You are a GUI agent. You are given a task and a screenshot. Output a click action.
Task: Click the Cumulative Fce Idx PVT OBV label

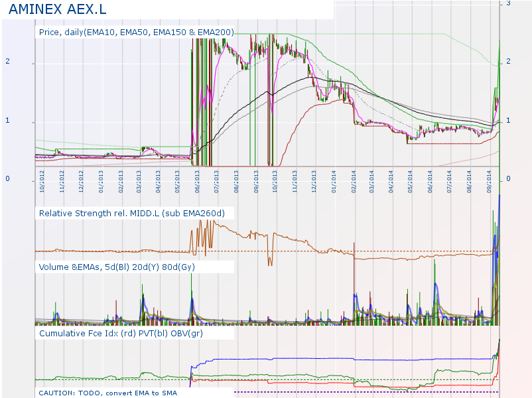(121, 334)
